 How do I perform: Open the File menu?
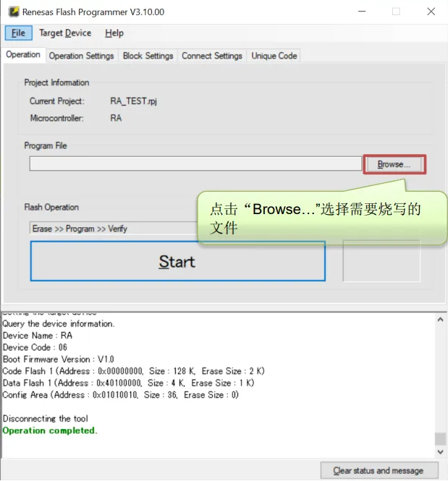pos(18,33)
